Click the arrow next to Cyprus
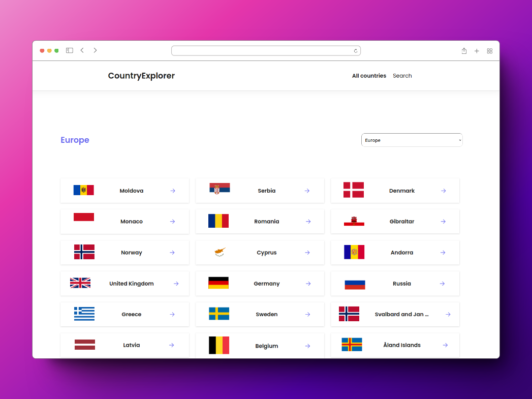Screen dimensions: 532x399 (x=307, y=253)
